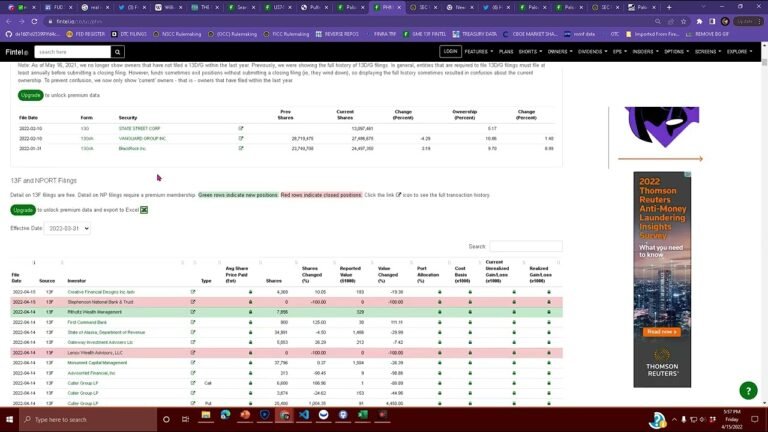Click the Fintel logo
Image resolution: width=768 pixels, height=432 pixels.
tap(16, 52)
